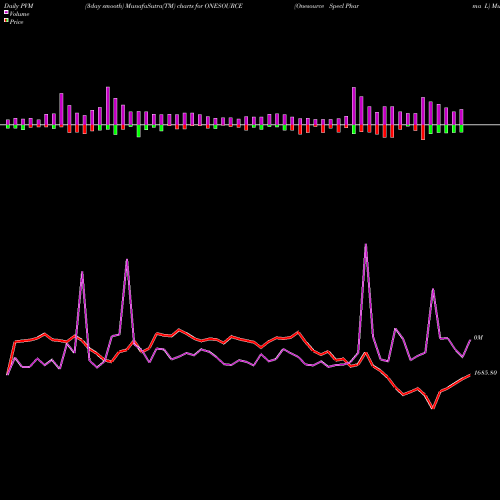Viewport: 500px width, 500px height.
Task: Click the '0M' volume value label
Action: point(478,338)
